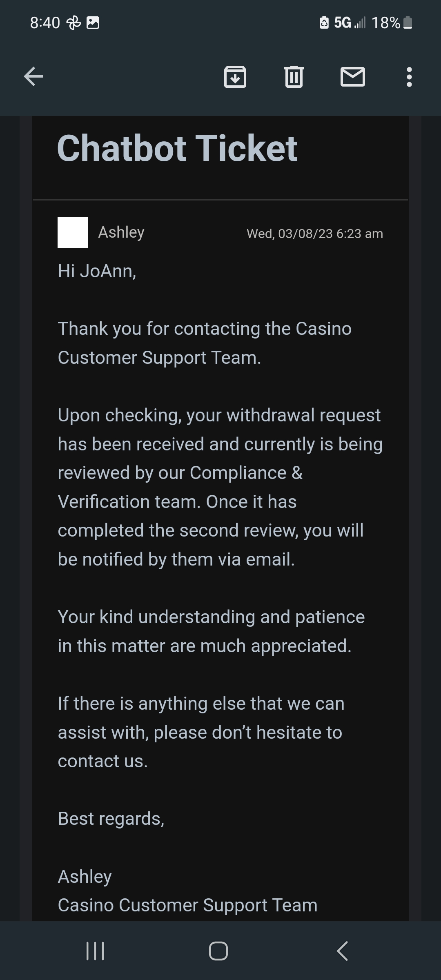This screenshot has height=980, width=441.
Task: Tap the Chatbot Ticket heading
Action: coord(178,148)
